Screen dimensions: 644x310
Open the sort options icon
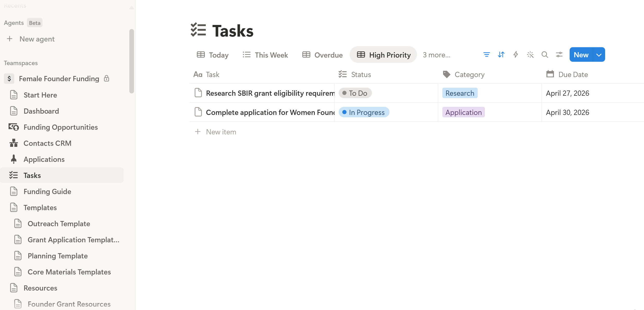[501, 55]
